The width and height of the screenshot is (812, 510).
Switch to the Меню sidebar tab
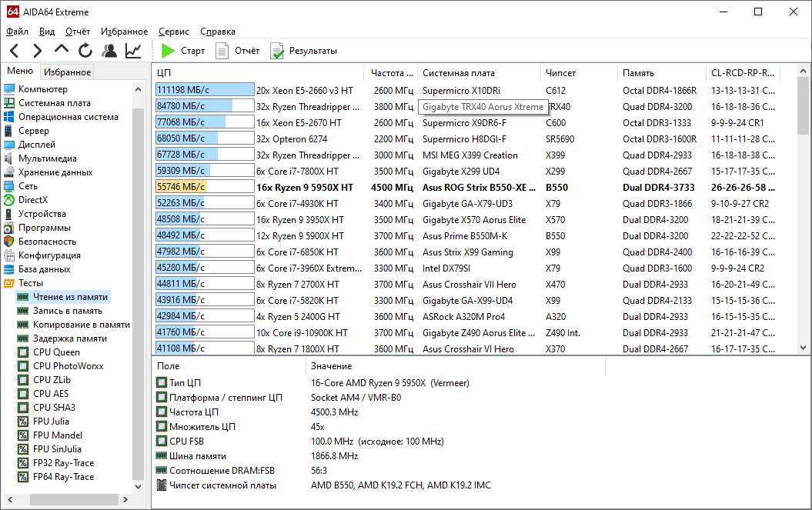coord(20,71)
